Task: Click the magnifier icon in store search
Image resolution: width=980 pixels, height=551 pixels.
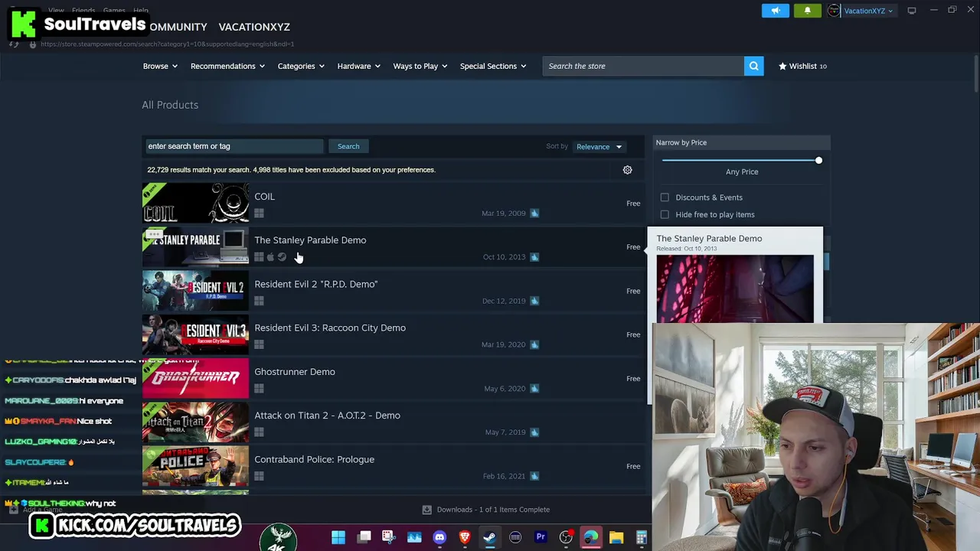Action: pyautogui.click(x=753, y=66)
